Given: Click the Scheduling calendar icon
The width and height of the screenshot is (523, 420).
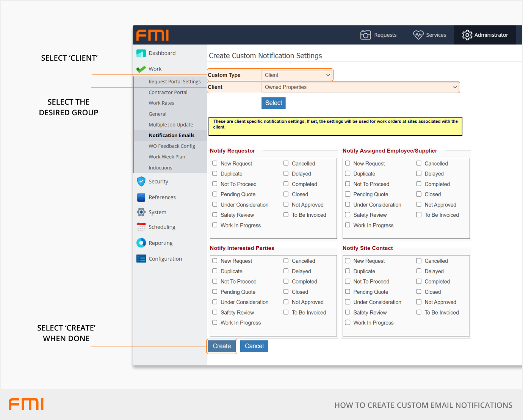Looking at the screenshot, I should [141, 227].
